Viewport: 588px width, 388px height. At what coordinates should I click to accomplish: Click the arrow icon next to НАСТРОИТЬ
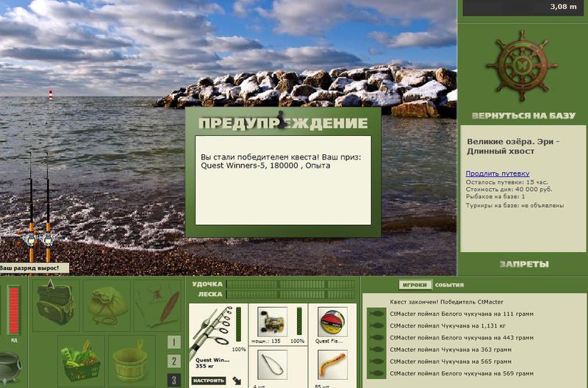point(237,381)
